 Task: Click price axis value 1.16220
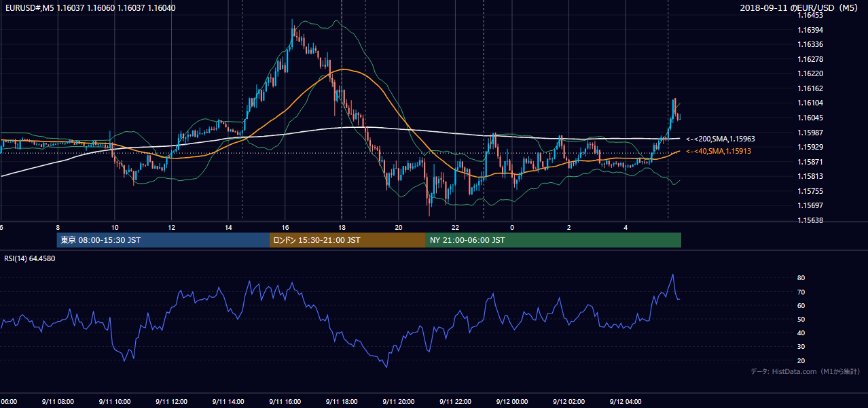[x=810, y=73]
